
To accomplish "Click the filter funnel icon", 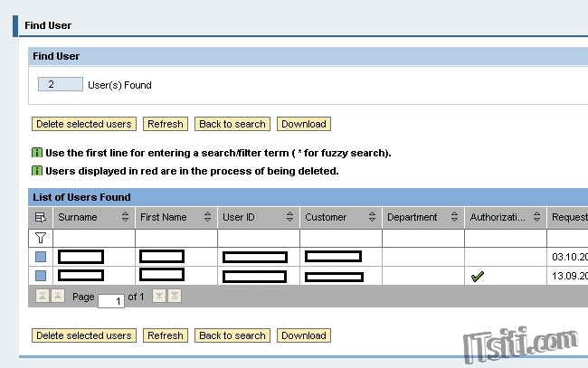I will tap(40, 238).
